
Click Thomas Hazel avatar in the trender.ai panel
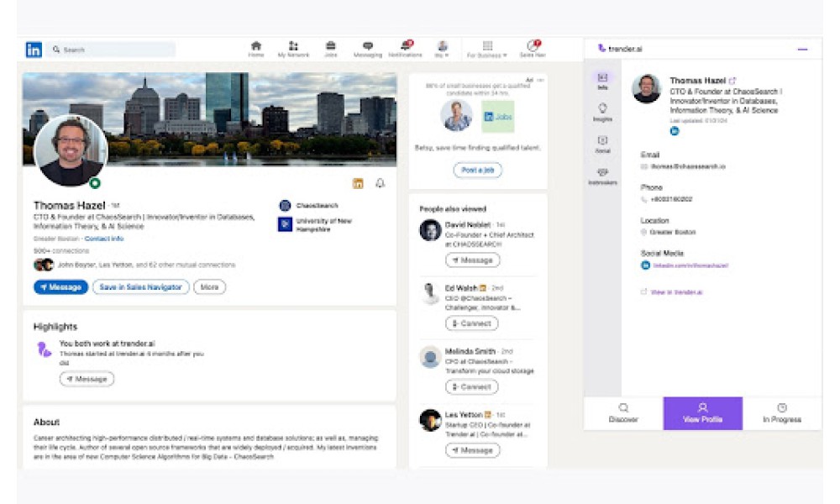pyautogui.click(x=647, y=89)
